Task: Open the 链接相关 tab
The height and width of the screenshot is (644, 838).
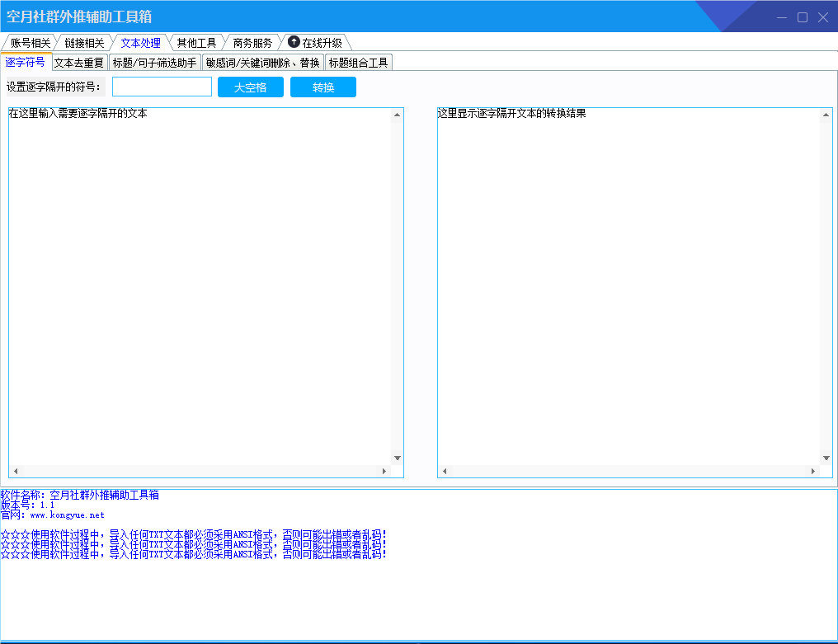Action: click(x=84, y=43)
